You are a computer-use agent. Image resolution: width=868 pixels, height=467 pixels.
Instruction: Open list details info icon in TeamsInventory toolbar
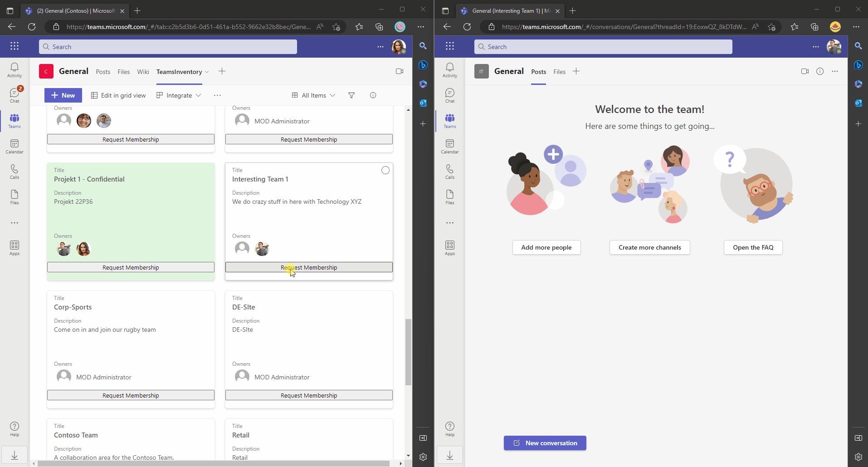(373, 95)
